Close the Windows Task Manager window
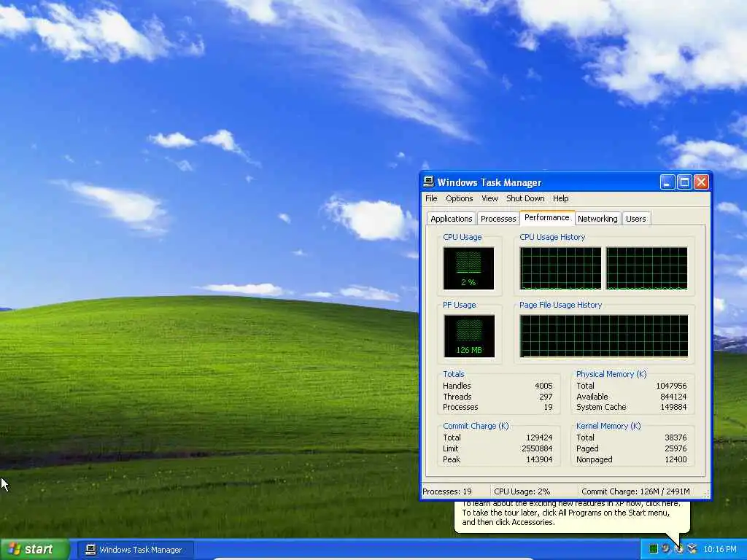This screenshot has height=560, width=747. coord(701,182)
